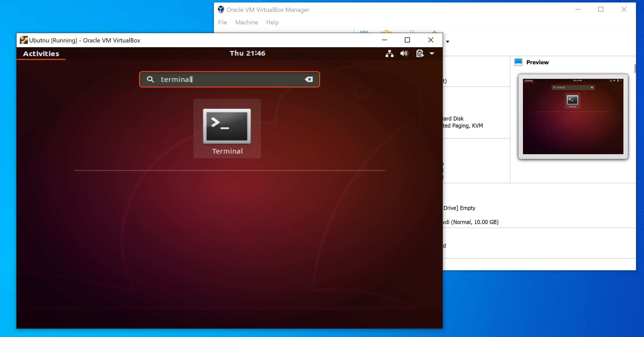Click the 'lard Disk' boot order text
The image size is (644, 337).
[x=453, y=119]
